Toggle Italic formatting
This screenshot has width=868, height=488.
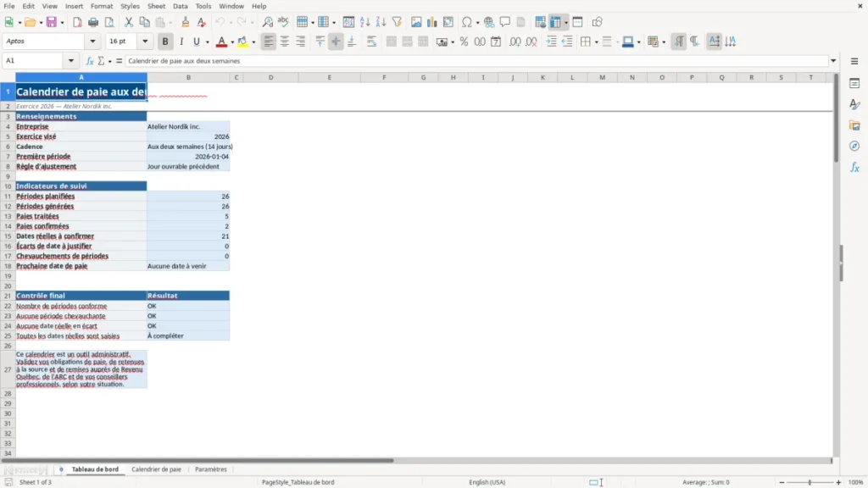(181, 42)
